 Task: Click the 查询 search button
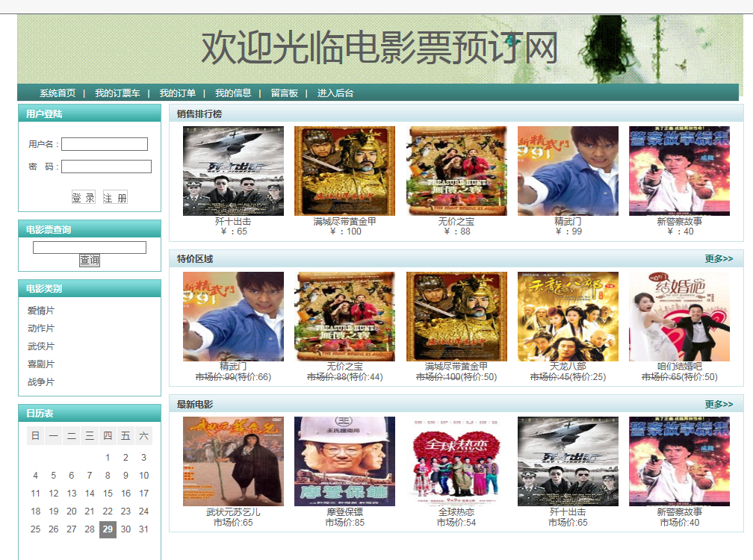click(90, 260)
